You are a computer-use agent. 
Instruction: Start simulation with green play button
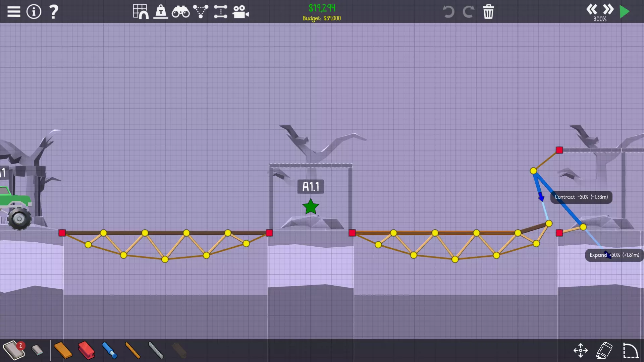click(625, 12)
